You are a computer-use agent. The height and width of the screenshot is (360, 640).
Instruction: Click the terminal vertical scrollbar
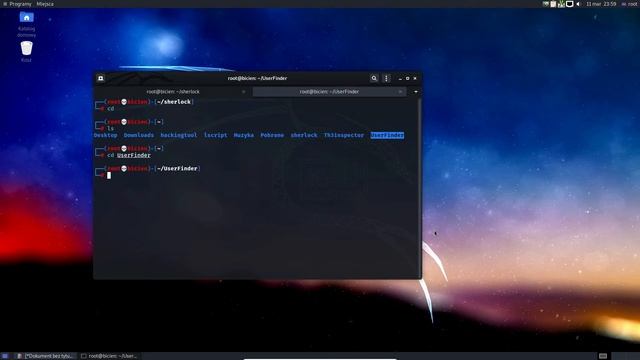[419, 188]
